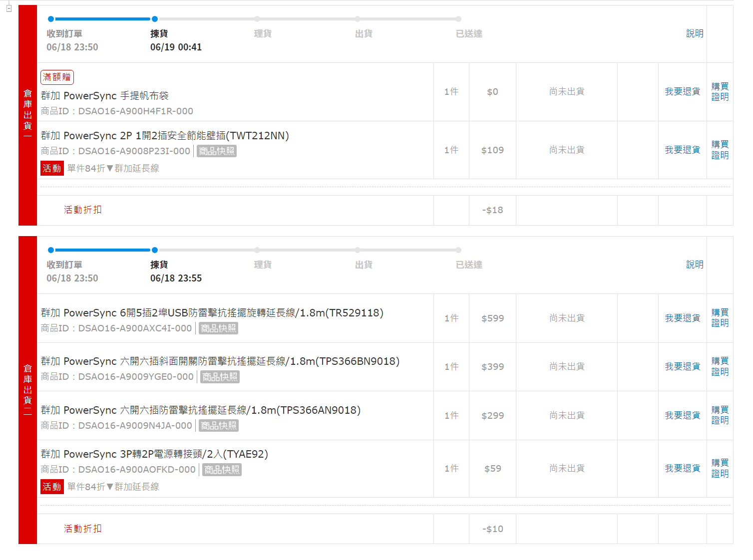View 商品快照 of TPS366BN9018 item
The image size is (753, 560).
220,377
